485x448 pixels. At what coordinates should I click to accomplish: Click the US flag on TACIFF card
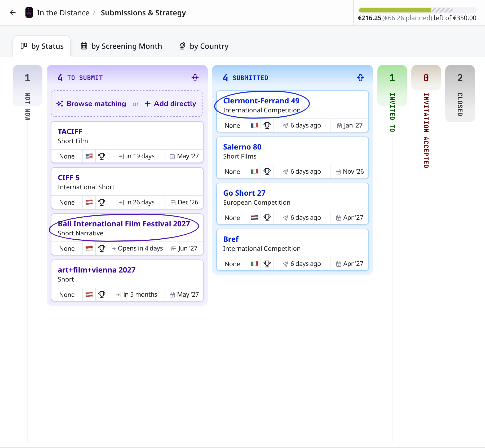(x=89, y=156)
